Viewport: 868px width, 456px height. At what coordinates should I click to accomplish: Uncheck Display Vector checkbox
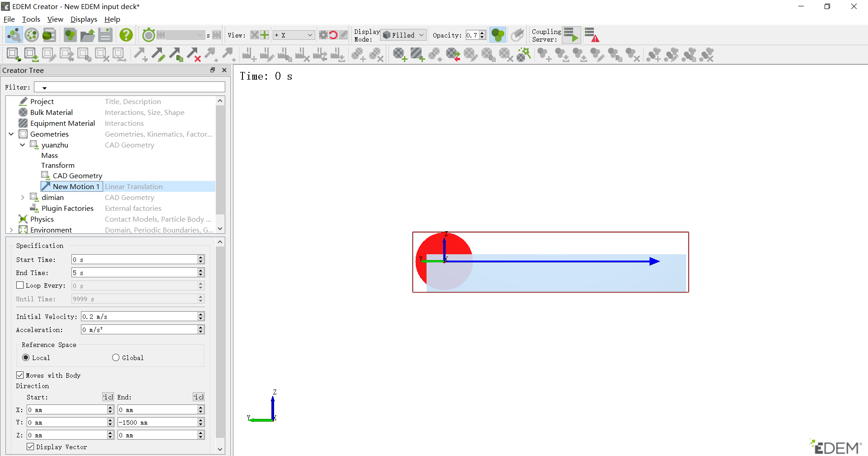click(x=30, y=446)
